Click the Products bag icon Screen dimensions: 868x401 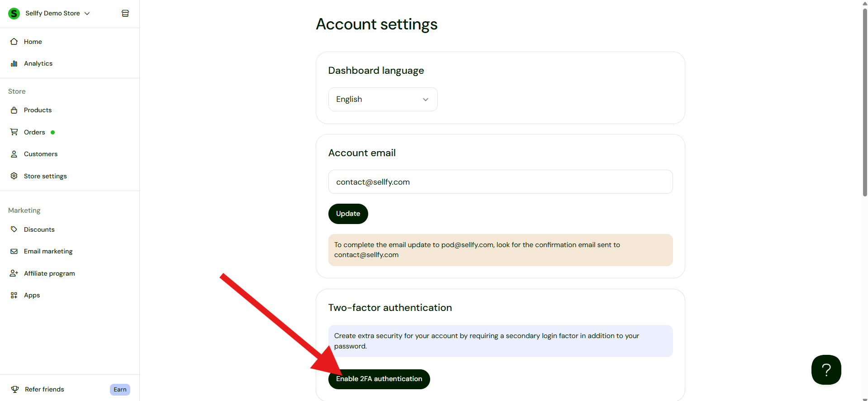tap(14, 110)
